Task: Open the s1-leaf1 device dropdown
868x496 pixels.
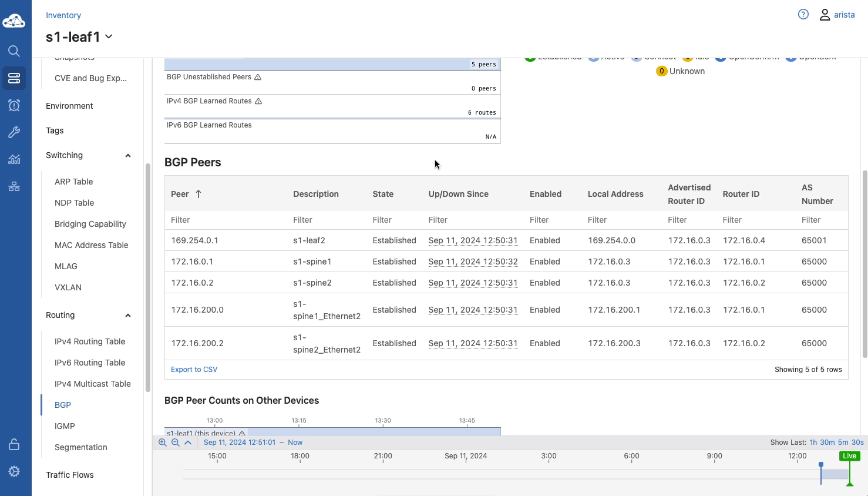Action: [109, 36]
